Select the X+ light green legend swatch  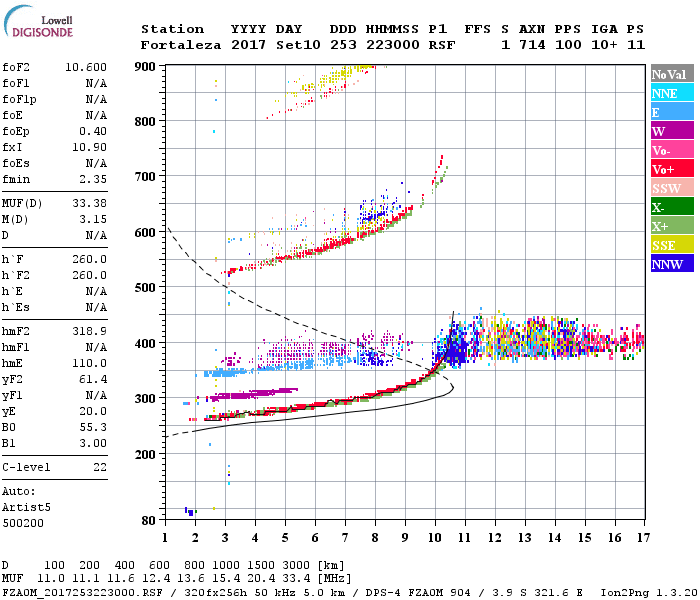coord(672,226)
